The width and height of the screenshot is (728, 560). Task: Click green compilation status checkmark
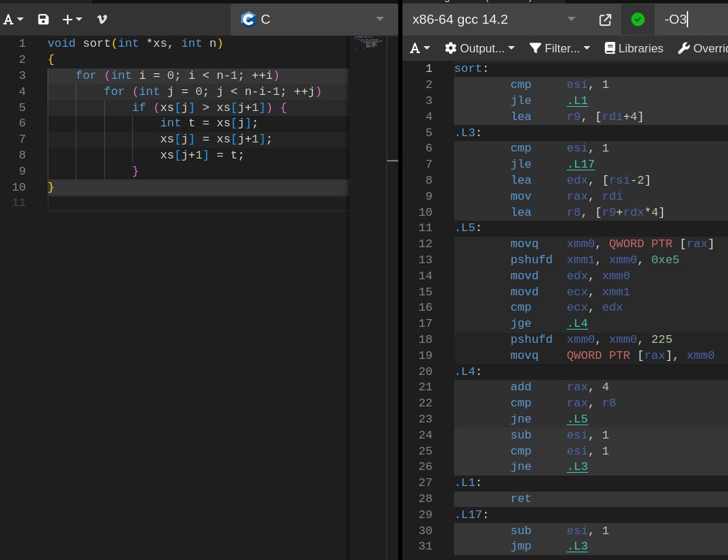[x=638, y=20]
